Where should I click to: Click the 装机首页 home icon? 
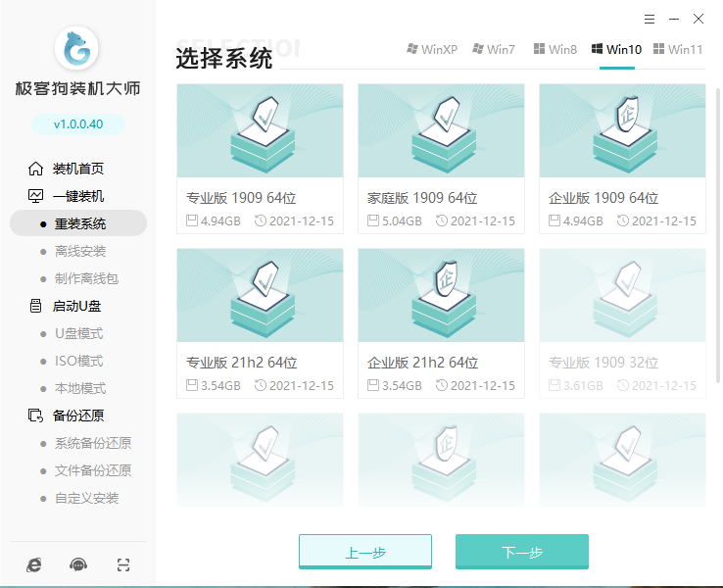(36, 169)
